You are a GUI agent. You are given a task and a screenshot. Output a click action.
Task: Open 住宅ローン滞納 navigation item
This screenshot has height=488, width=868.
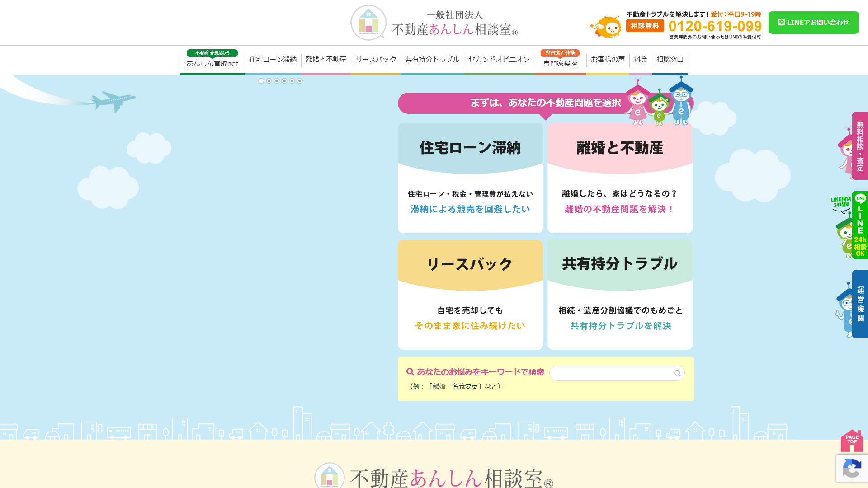tap(273, 60)
